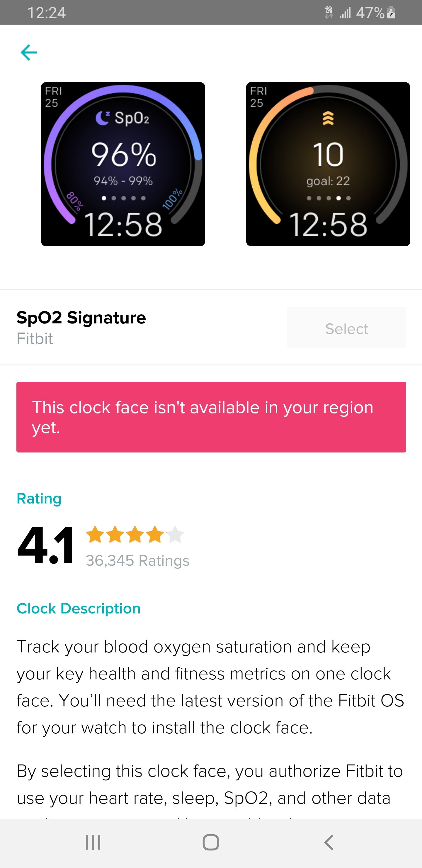The height and width of the screenshot is (868, 422).
Task: Open the floors goal clock face preview
Action: point(328,164)
